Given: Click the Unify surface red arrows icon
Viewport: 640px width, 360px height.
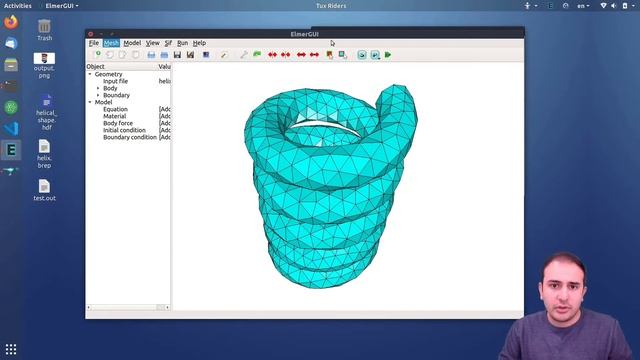Looking at the screenshot, I should (x=286, y=55).
